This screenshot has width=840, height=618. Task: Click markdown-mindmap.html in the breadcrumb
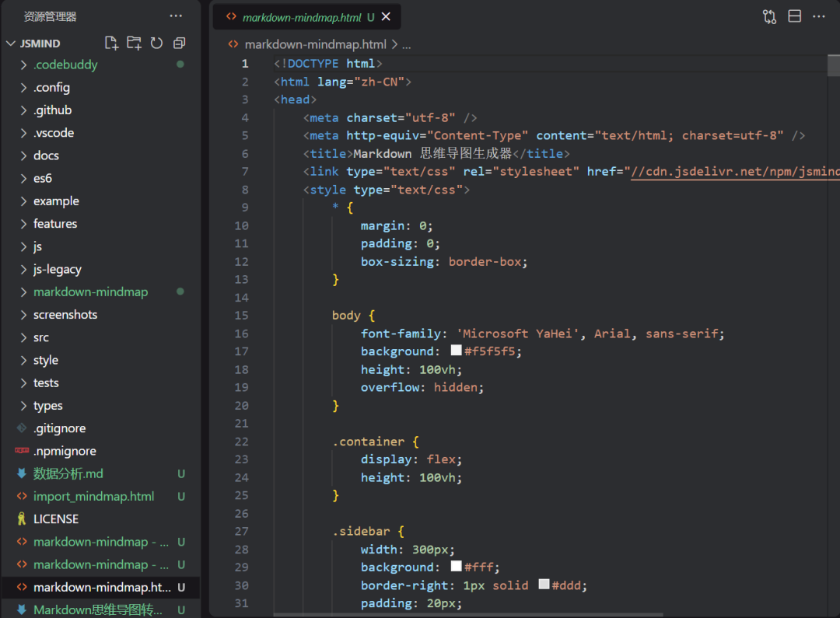point(315,45)
